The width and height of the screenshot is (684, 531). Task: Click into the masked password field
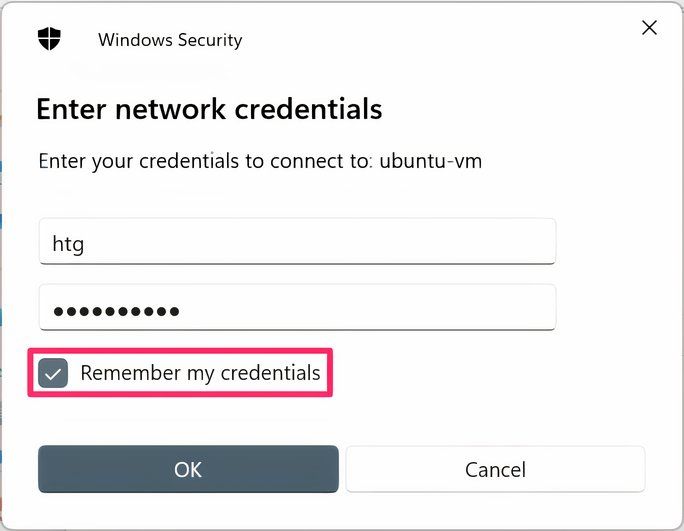click(296, 310)
